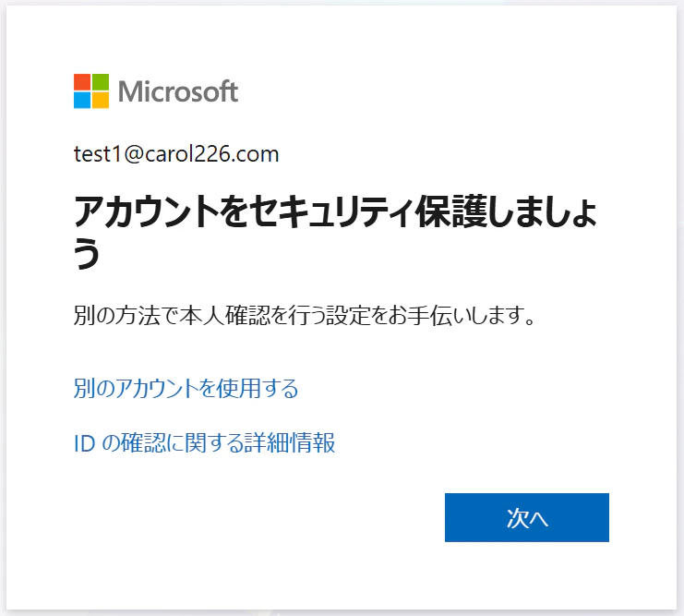Click the green square in the Microsoft logo

(101, 81)
